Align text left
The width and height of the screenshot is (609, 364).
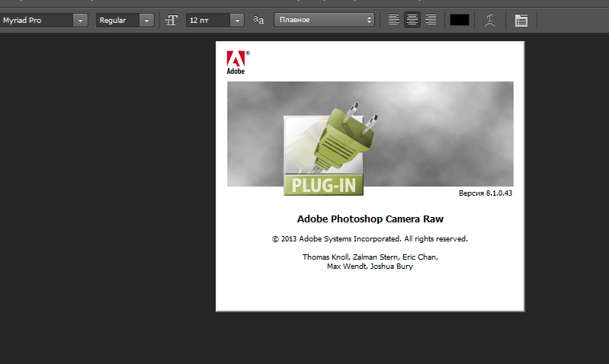tap(393, 20)
